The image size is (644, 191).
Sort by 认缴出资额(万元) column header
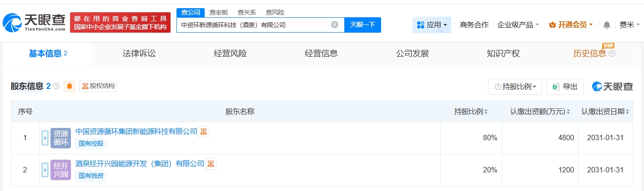click(x=540, y=112)
